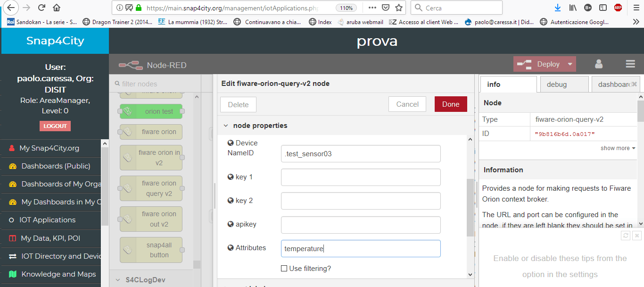
Task: Open the downloads arrow in the browser toolbar
Action: pyautogui.click(x=558, y=8)
